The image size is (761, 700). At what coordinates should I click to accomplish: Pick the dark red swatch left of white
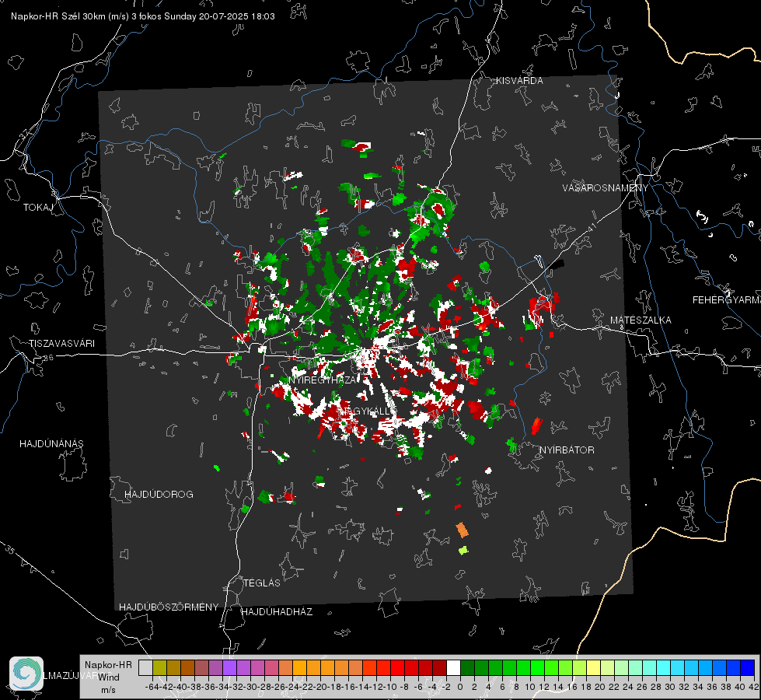[x=439, y=668]
